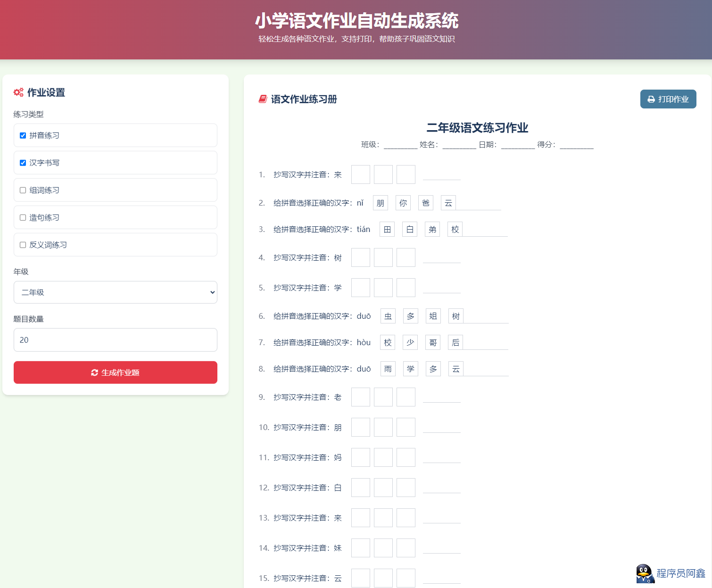Select character 多 in question 8
Screen dimensions: 712x588
coord(433,369)
